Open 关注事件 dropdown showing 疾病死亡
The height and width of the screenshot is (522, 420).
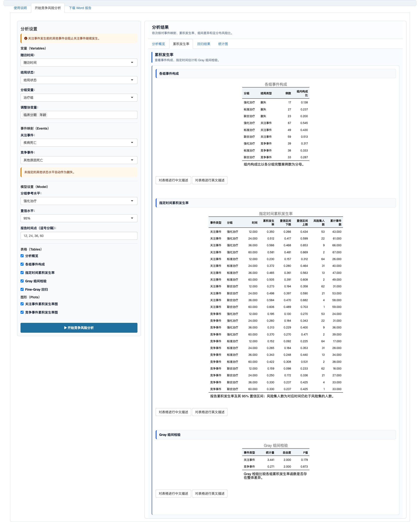point(79,143)
